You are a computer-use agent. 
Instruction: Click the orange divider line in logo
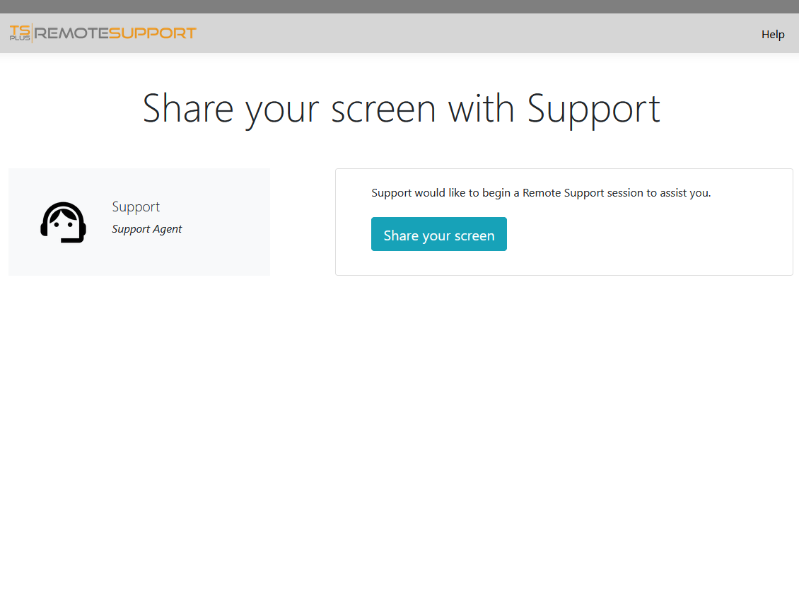click(x=33, y=33)
